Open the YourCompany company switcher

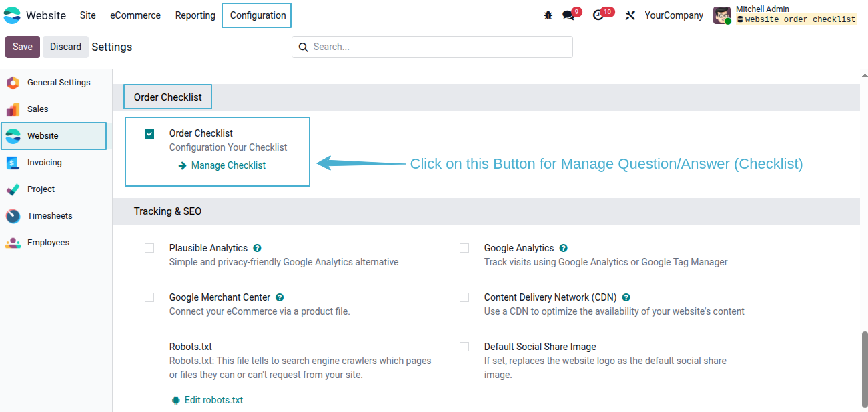[x=674, y=15]
